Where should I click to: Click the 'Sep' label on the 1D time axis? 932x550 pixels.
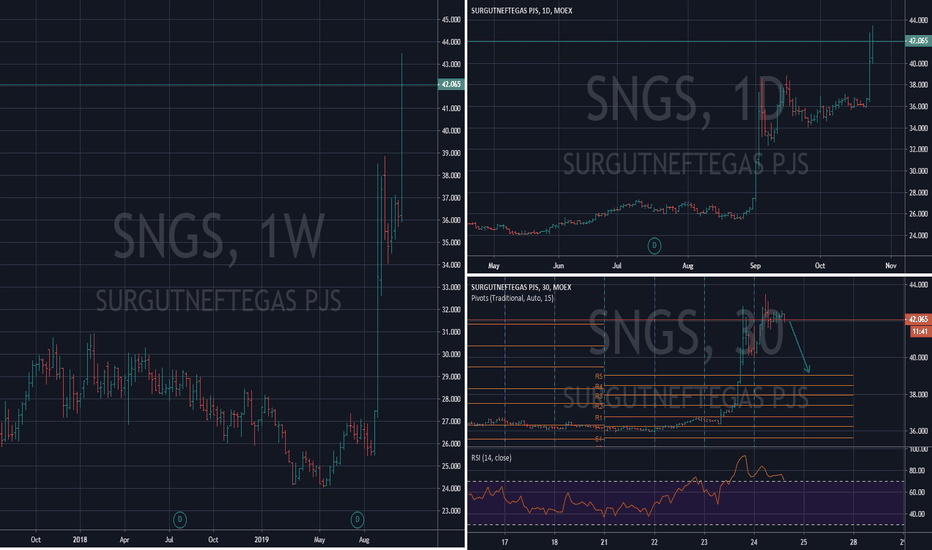[755, 266]
